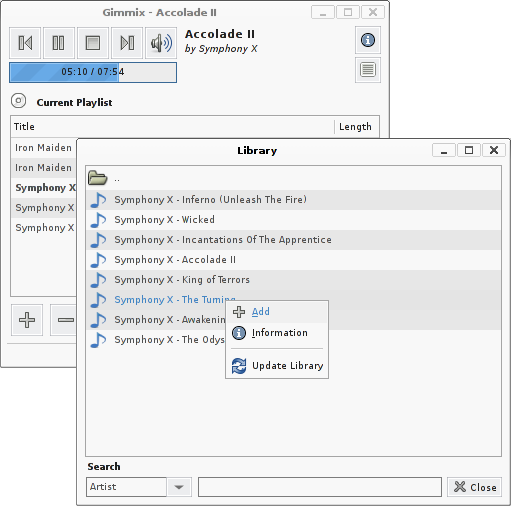Close the Library with Close button
The width and height of the screenshot is (511, 506).
[x=474, y=487]
